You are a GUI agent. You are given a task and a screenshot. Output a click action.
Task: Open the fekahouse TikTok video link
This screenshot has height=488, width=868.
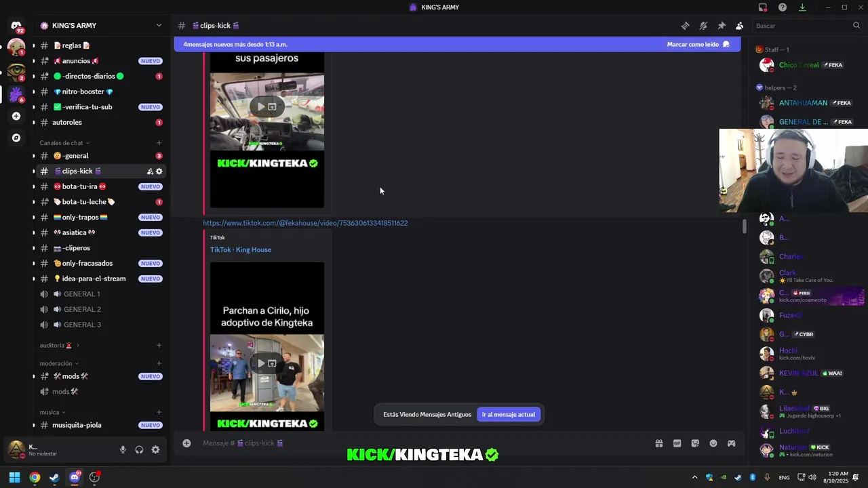[x=305, y=223]
